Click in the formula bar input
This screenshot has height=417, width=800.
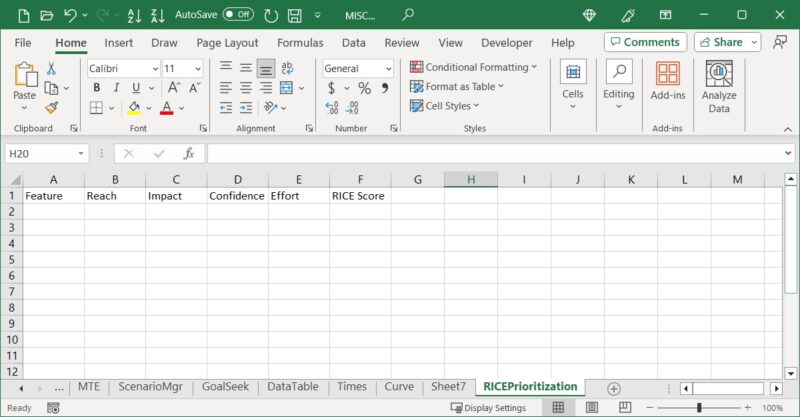coord(493,154)
